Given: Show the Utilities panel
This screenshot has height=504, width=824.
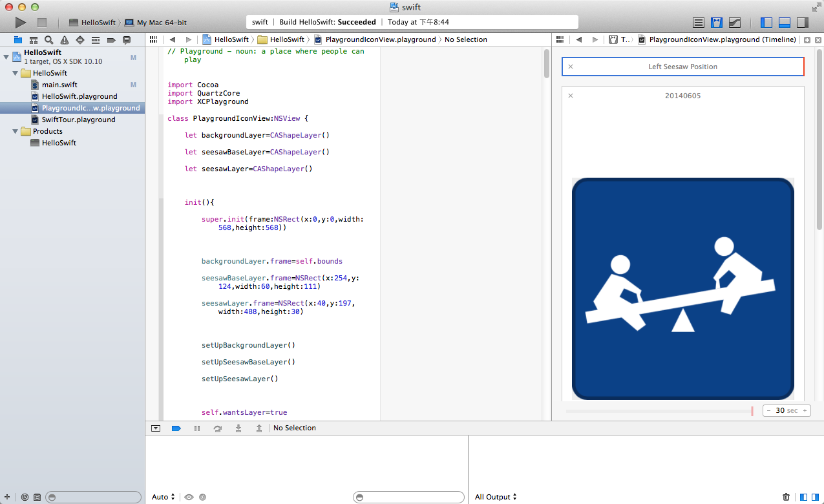Looking at the screenshot, I should pyautogui.click(x=803, y=23).
